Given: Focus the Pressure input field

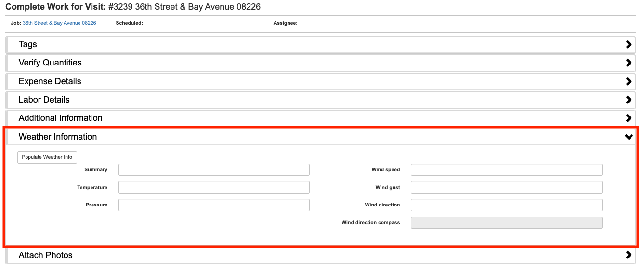Looking at the screenshot, I should 214,205.
